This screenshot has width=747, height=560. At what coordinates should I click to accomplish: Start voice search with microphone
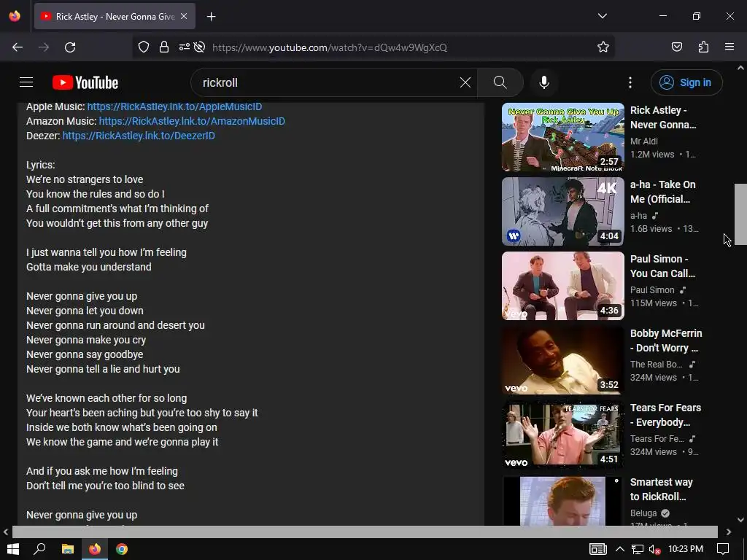543,82
